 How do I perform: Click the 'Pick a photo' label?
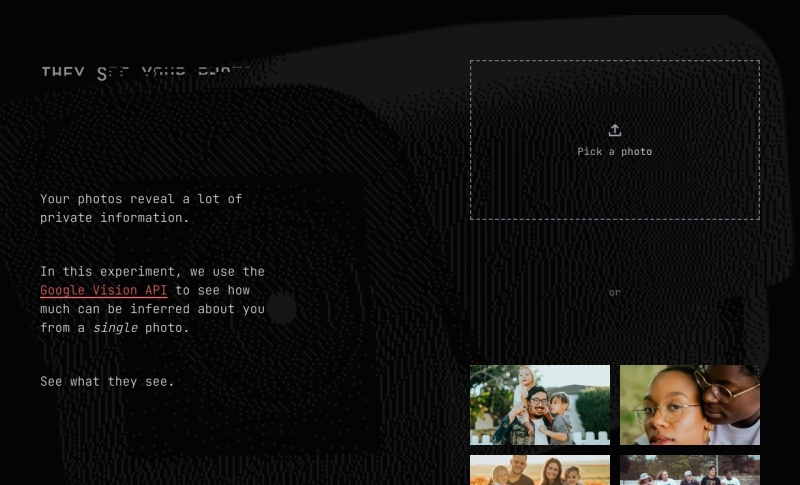(x=615, y=151)
